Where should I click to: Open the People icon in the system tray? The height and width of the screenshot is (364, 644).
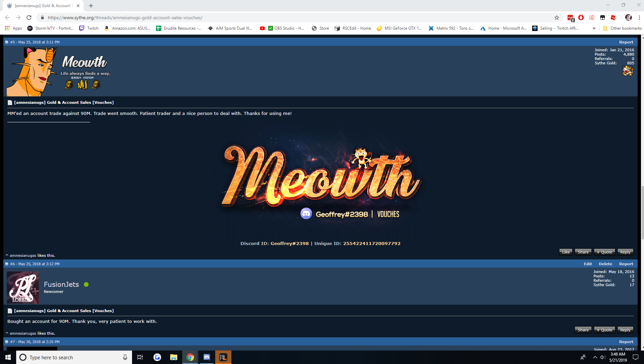click(583, 357)
